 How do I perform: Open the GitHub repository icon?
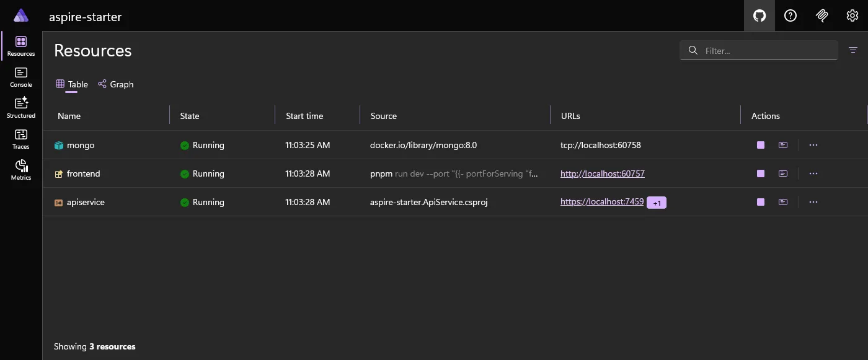[x=759, y=15]
